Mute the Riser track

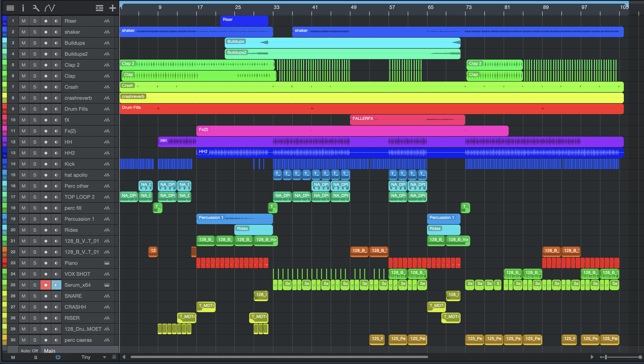[x=24, y=21]
